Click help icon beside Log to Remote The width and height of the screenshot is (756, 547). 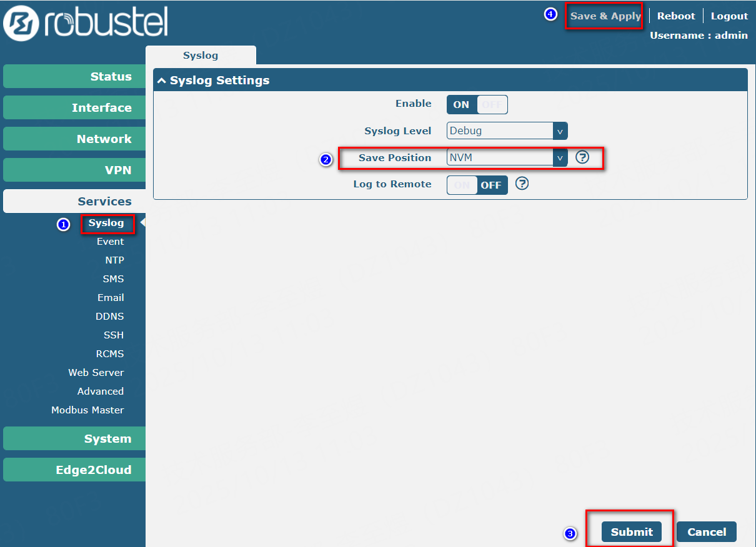[x=522, y=184]
